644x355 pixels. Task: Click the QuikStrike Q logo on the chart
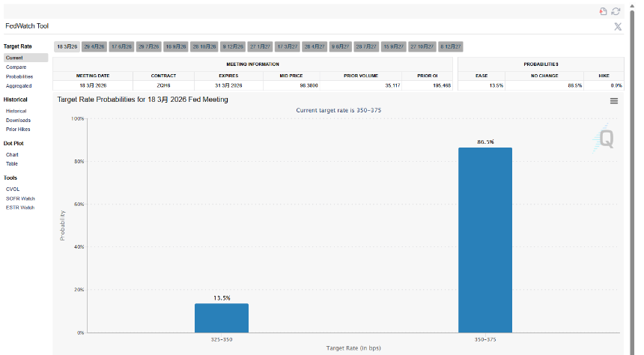pyautogui.click(x=605, y=139)
